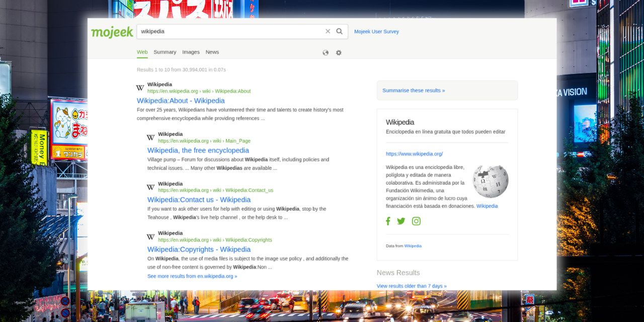644x322 pixels.
Task: Click "See more results from en.wikipedia.org »"
Action: click(x=192, y=276)
